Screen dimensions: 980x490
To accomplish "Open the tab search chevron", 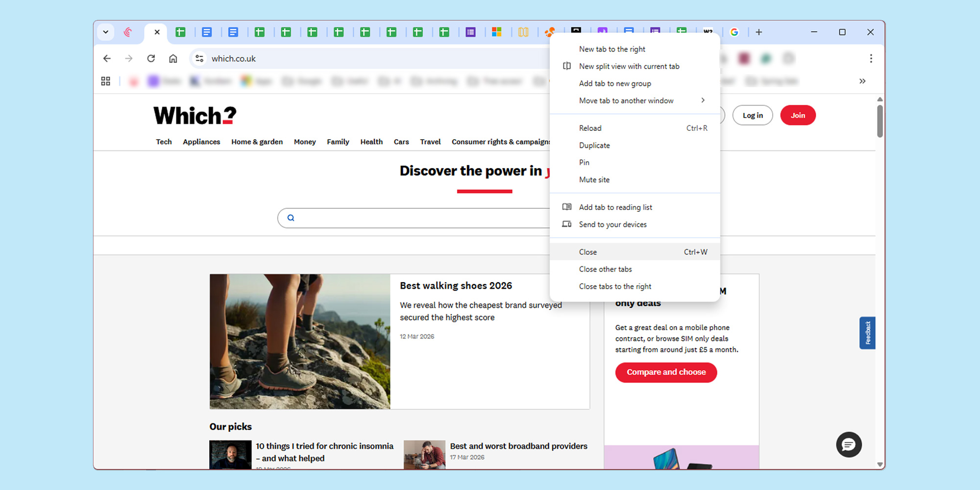I will pos(105,32).
